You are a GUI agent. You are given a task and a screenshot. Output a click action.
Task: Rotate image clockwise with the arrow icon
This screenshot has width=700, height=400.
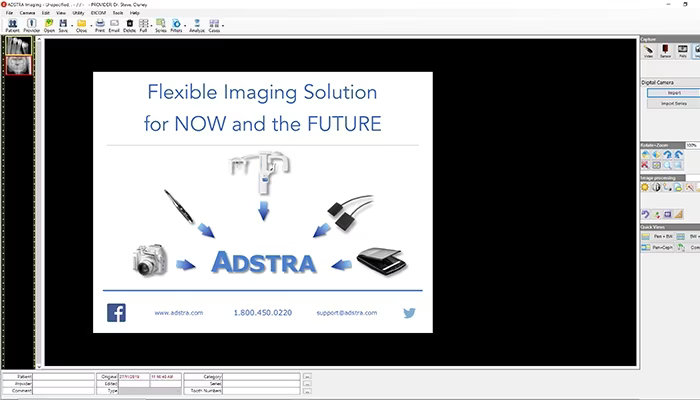point(667,154)
